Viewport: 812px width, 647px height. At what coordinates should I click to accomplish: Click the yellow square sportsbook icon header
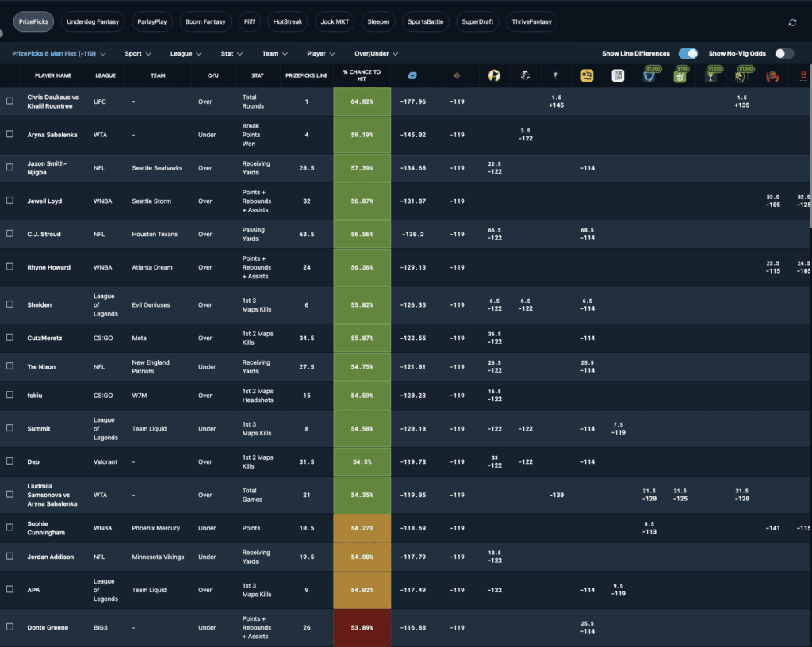pos(587,75)
